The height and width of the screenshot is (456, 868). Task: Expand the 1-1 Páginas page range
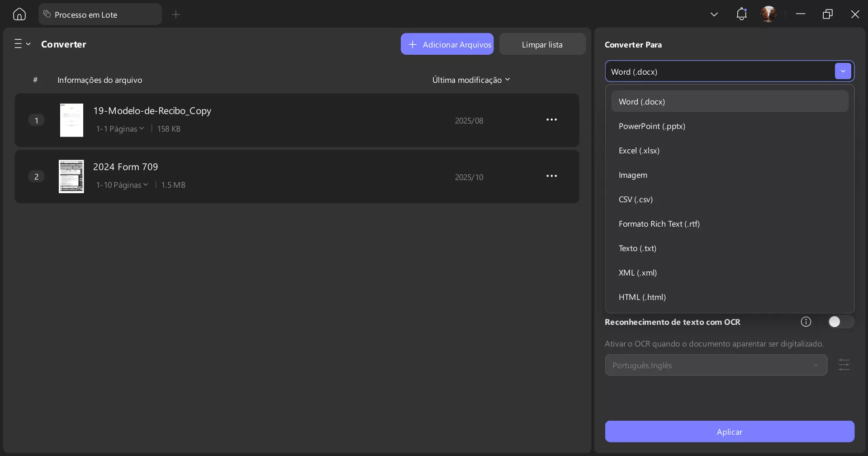point(120,129)
